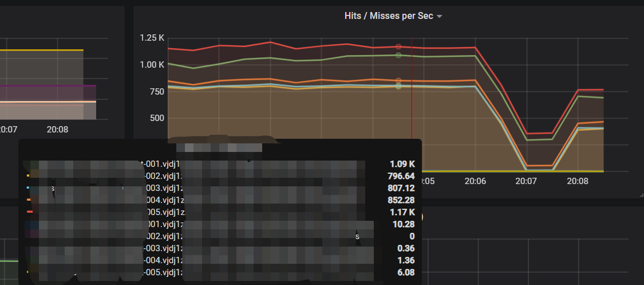644x285 pixels.
Task: Click the 20:06 tick on the Hits / Misses time axis
Action: pyautogui.click(x=475, y=181)
